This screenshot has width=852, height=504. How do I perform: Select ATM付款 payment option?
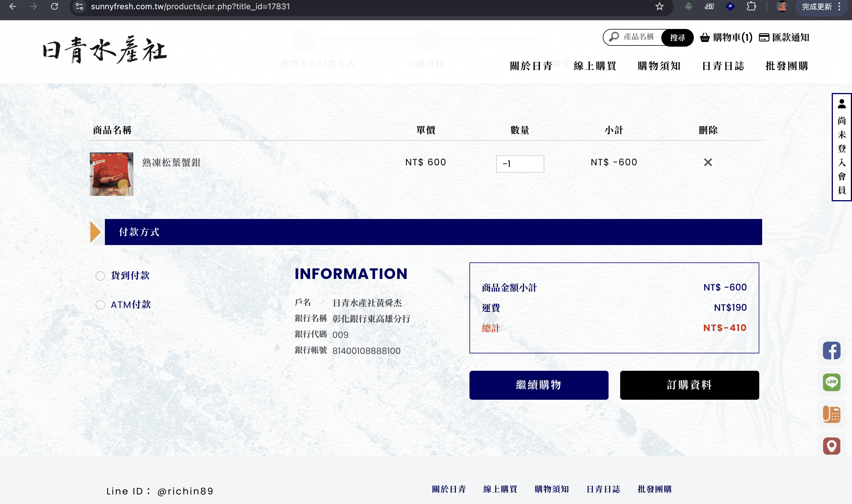click(100, 305)
